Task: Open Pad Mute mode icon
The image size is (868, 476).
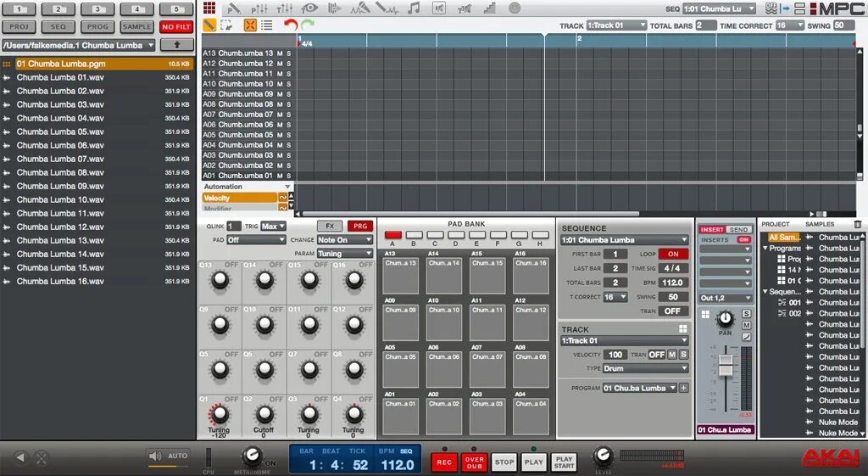Action: click(x=439, y=8)
